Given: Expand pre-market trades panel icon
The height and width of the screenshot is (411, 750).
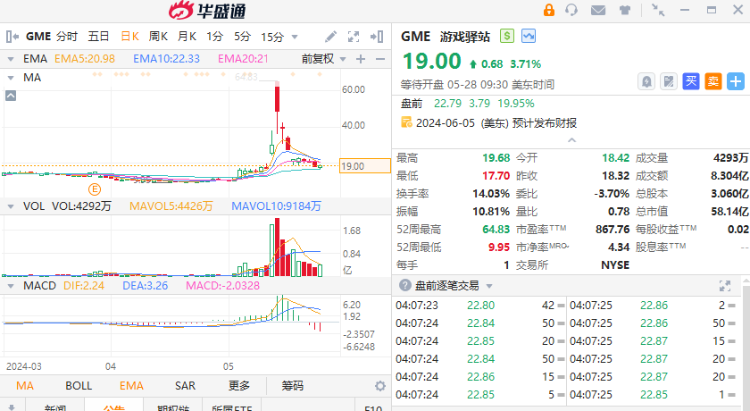Looking at the screenshot, I should 725,286.
